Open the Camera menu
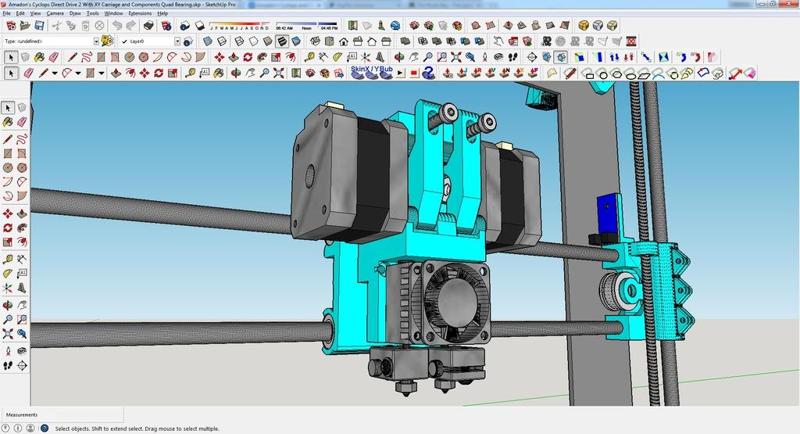Viewport: 800px width, 434px height. point(55,13)
